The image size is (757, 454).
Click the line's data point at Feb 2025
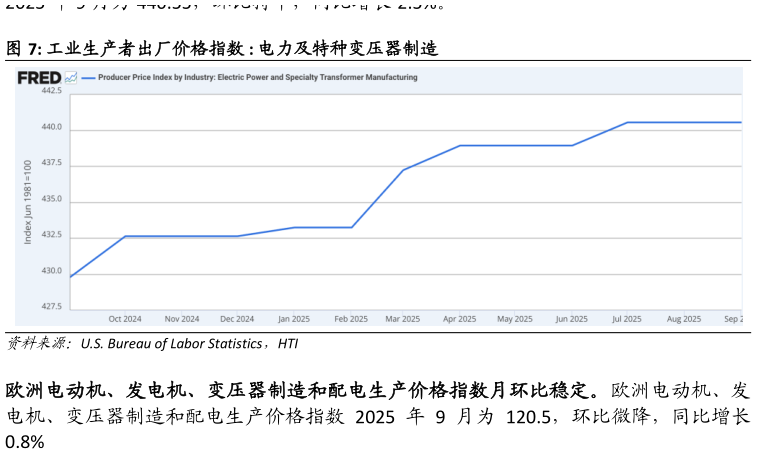(351, 227)
